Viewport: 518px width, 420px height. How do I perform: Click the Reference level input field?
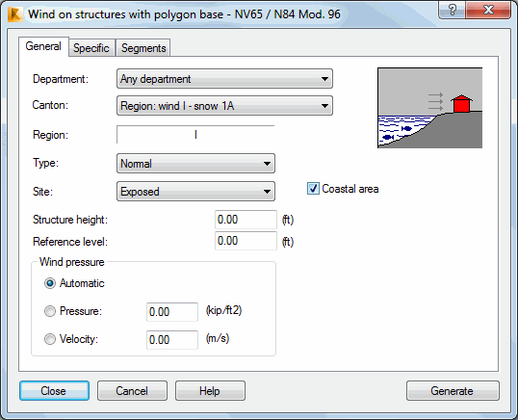(246, 241)
